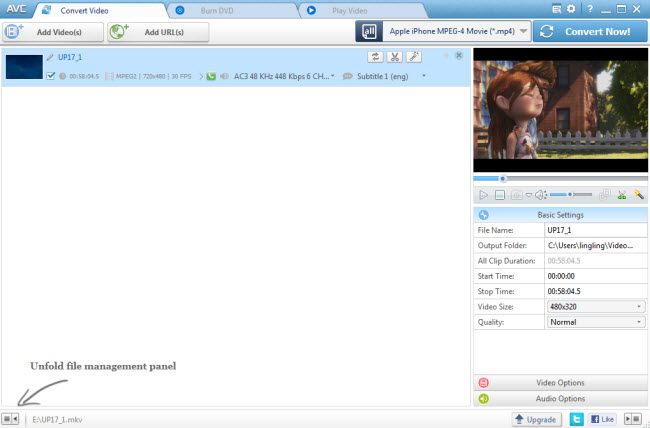Open the Play Video tab
This screenshot has height=428, width=650.
tap(363, 10)
